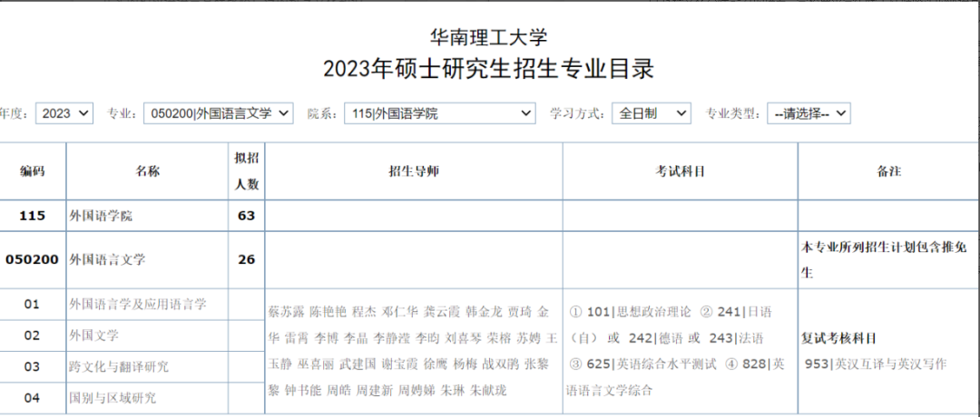Click the 跨文化与翻译研究 direction

click(119, 366)
